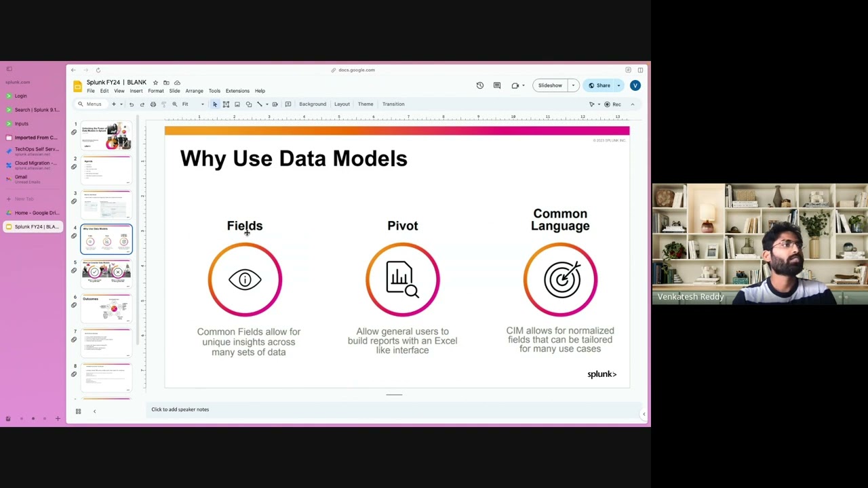Open the new slide layout arrow
Viewport: 868px width, 488px height.
121,104
